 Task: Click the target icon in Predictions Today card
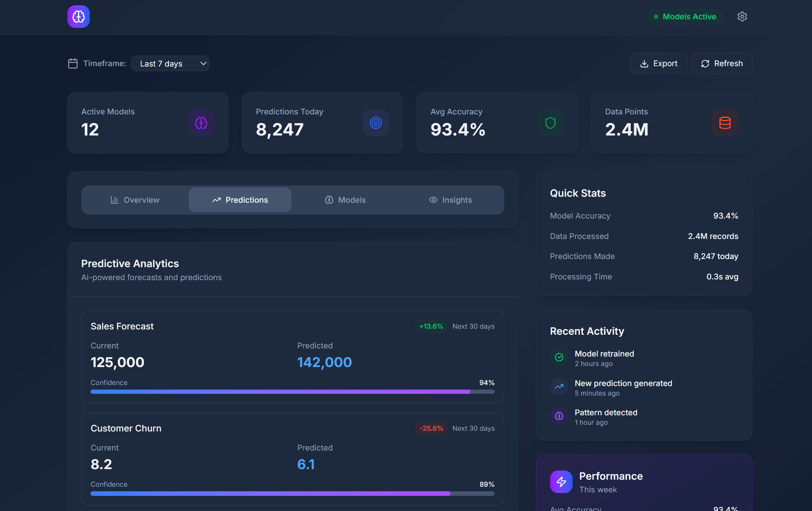(376, 123)
